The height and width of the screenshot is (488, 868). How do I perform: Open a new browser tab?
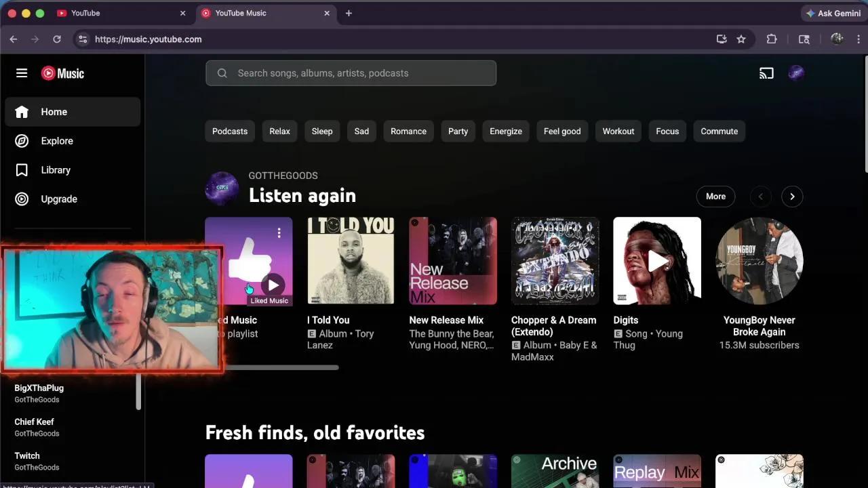(349, 13)
